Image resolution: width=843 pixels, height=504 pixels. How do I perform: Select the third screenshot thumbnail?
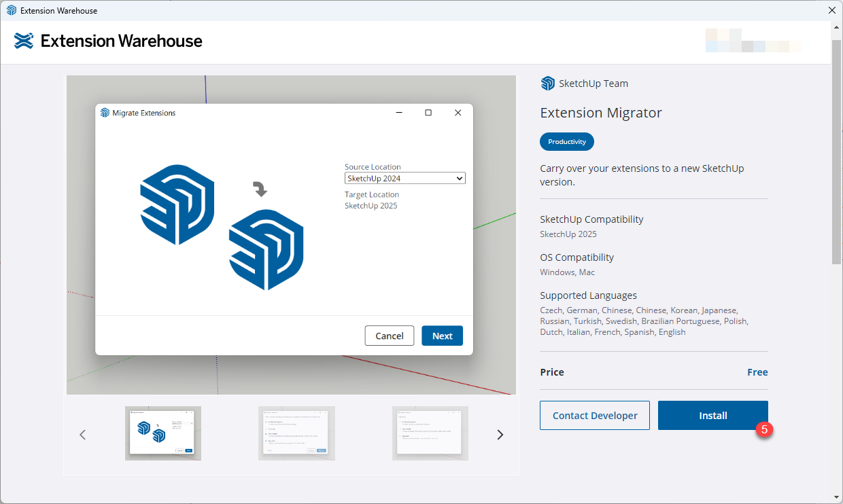[430, 433]
